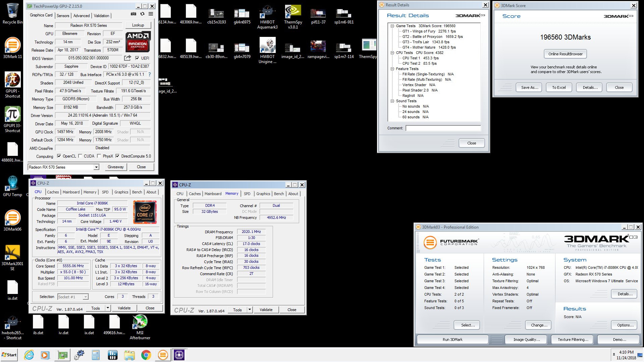Click Validate button in Memory CPU-Z window

tap(266, 310)
